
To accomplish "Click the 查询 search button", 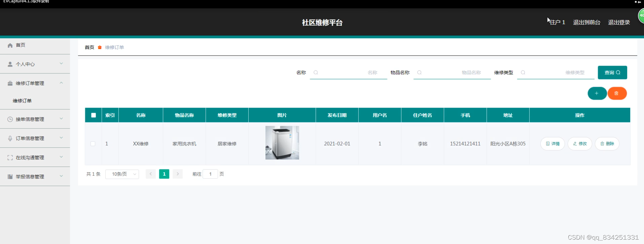I will pos(612,72).
